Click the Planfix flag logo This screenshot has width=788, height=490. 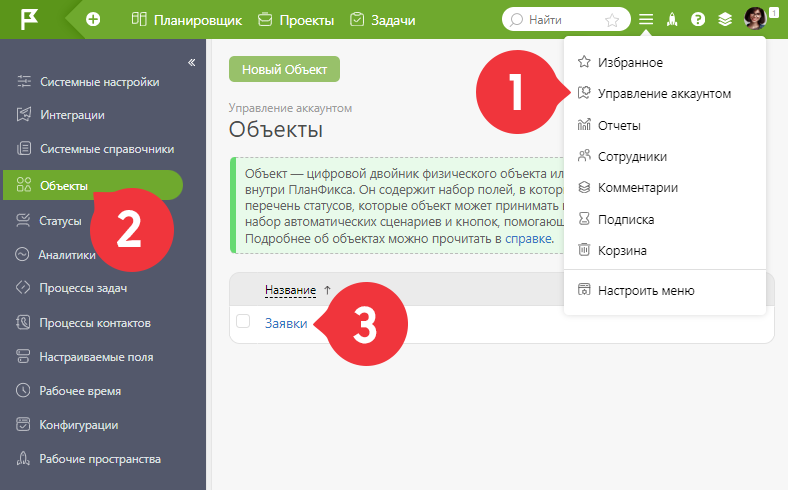click(x=29, y=20)
